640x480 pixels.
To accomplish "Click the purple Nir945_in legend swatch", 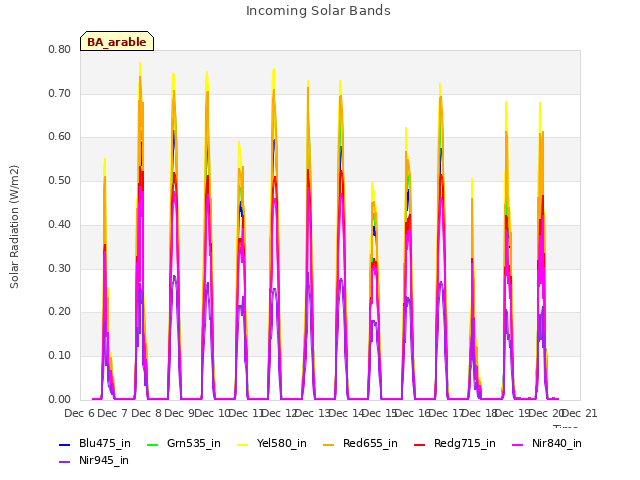I will 65,462.
